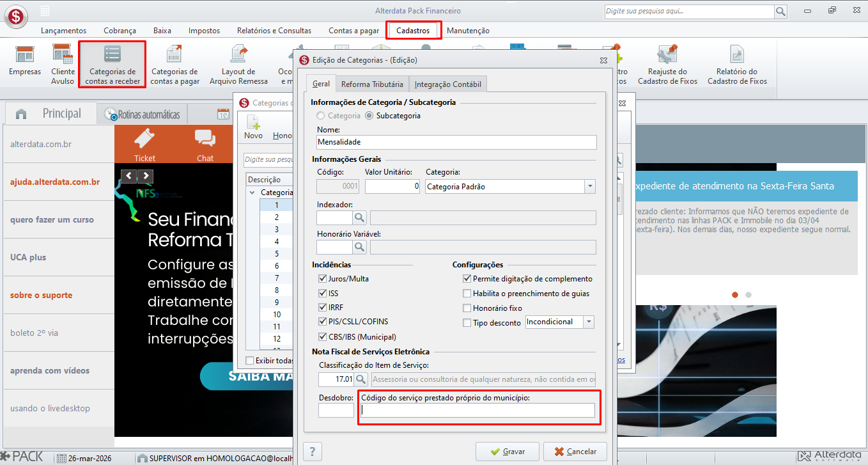The width and height of the screenshot is (868, 465).
Task: Open Relatório do Cadastro de Fixos
Action: pyautogui.click(x=737, y=64)
